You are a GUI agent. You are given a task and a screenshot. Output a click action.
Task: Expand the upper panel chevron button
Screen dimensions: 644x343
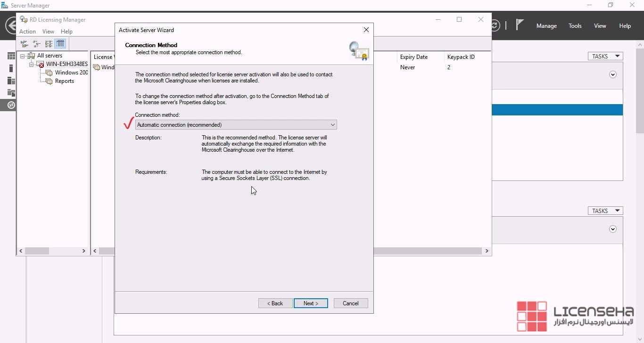[x=613, y=74]
